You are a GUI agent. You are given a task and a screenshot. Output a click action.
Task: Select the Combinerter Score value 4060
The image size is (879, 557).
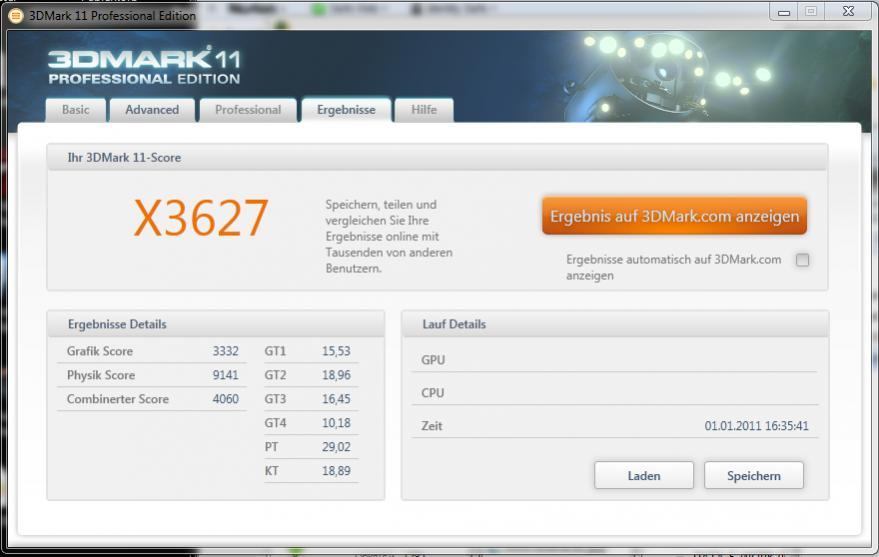coord(225,399)
